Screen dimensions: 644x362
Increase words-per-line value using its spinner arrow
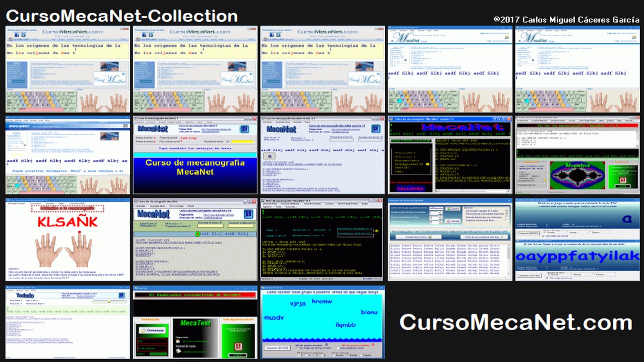point(442,217)
